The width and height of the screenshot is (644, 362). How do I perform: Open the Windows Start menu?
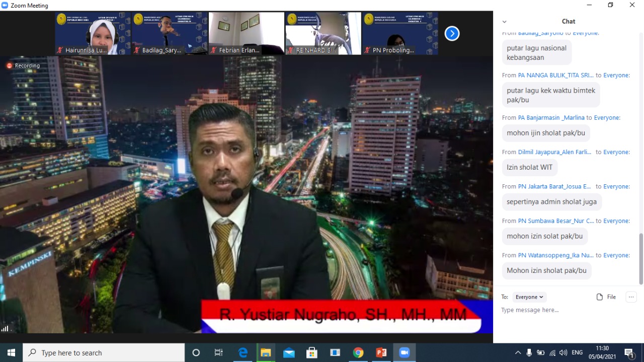tap(11, 352)
